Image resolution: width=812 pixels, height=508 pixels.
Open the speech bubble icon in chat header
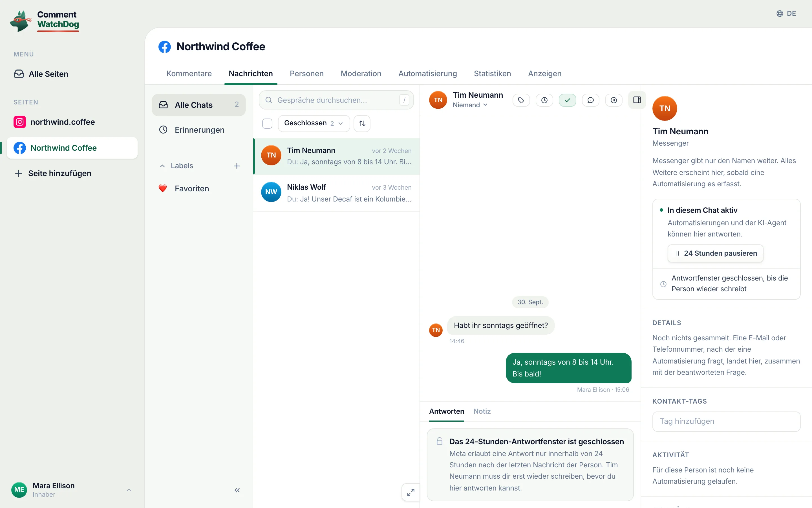tap(591, 100)
